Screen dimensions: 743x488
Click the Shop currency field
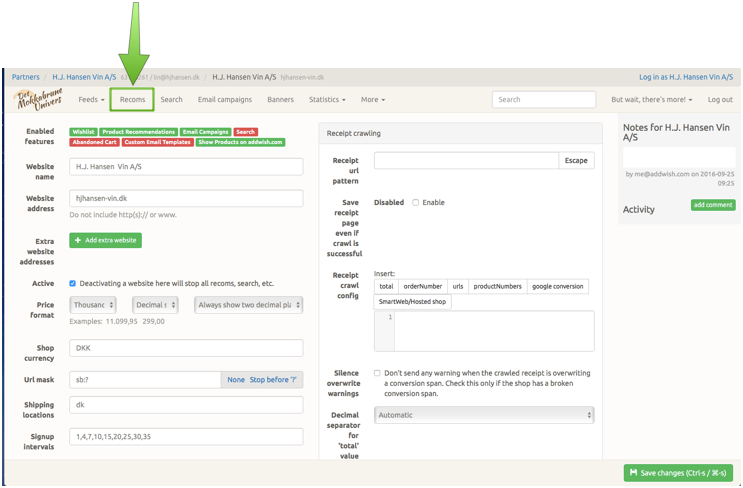[x=186, y=348]
